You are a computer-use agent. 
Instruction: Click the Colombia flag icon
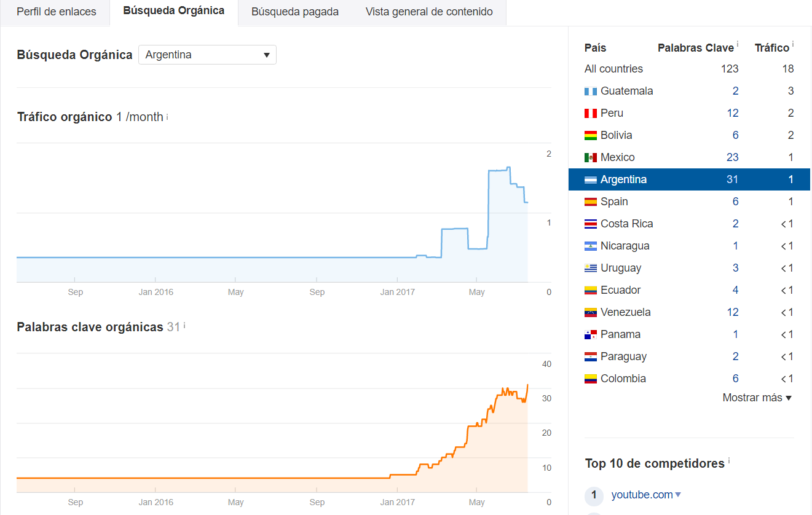pos(591,379)
